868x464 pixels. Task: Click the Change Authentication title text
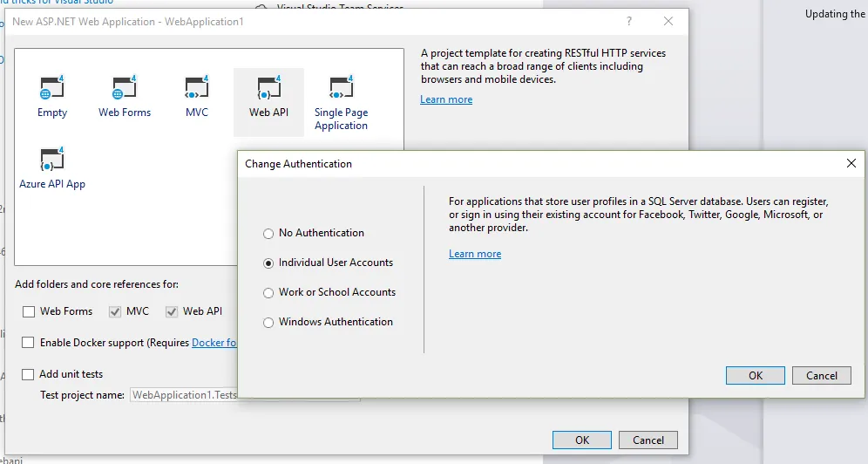coord(298,164)
